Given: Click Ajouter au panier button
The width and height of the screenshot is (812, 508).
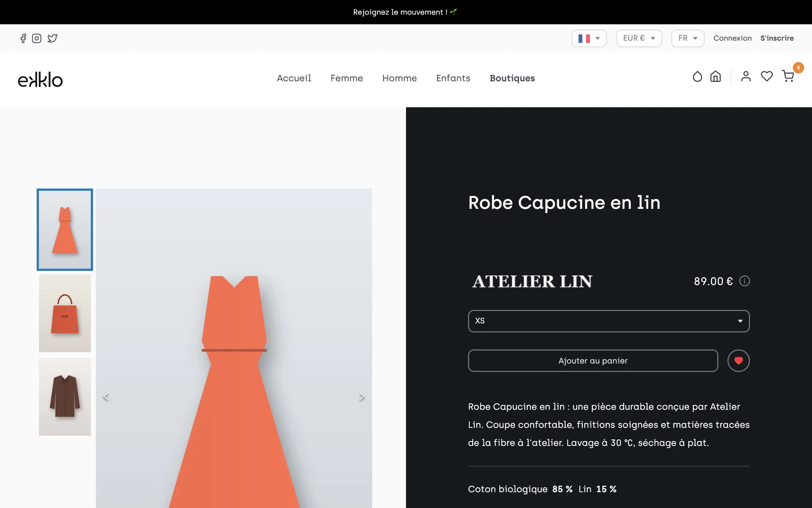Looking at the screenshot, I should [593, 361].
